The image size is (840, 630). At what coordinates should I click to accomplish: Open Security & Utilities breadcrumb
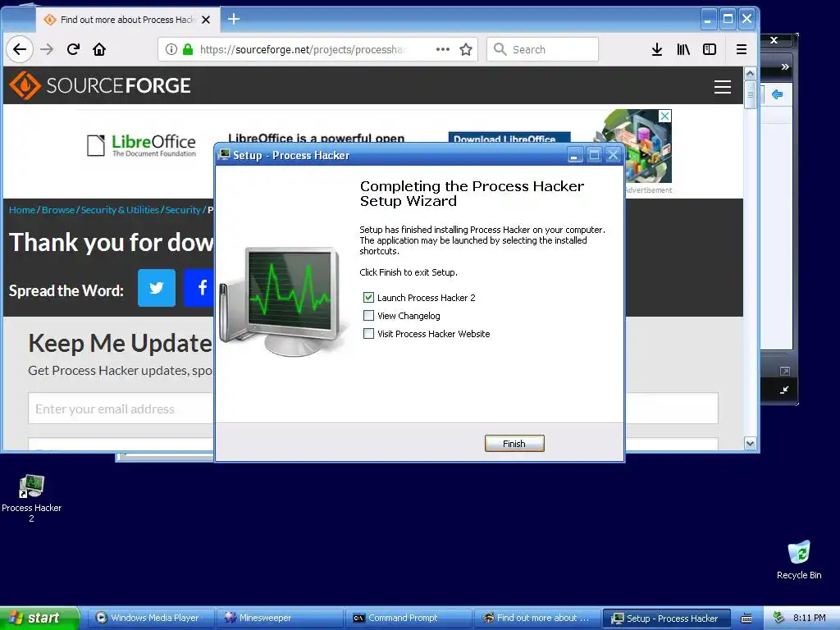[x=120, y=210]
